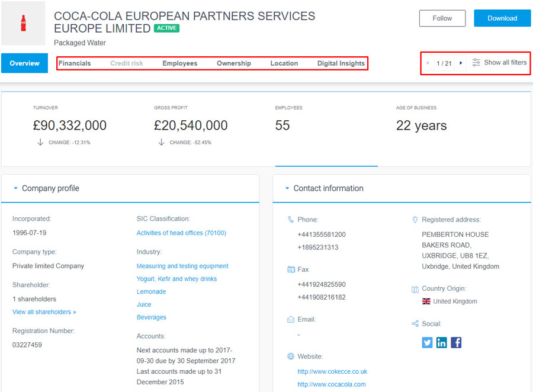This screenshot has width=533, height=392.
Task: Go to previous company result arrow
Action: coord(428,63)
